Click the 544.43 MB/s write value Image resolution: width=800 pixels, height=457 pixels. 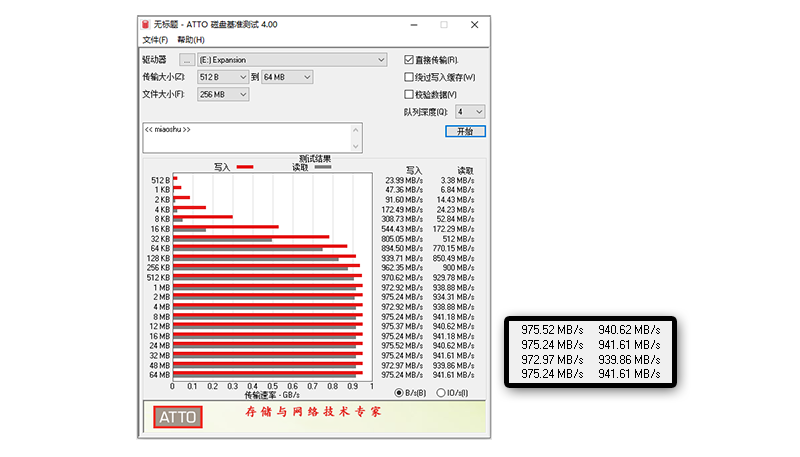pos(402,229)
